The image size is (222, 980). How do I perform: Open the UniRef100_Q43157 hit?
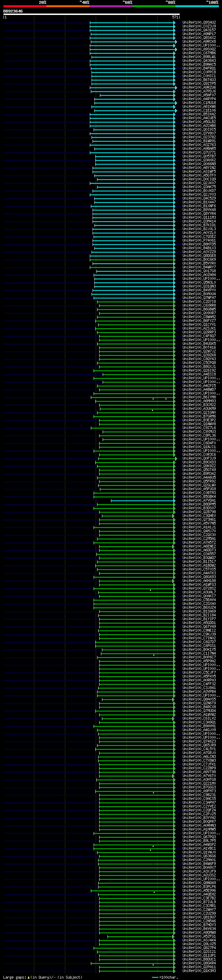tap(199, 30)
